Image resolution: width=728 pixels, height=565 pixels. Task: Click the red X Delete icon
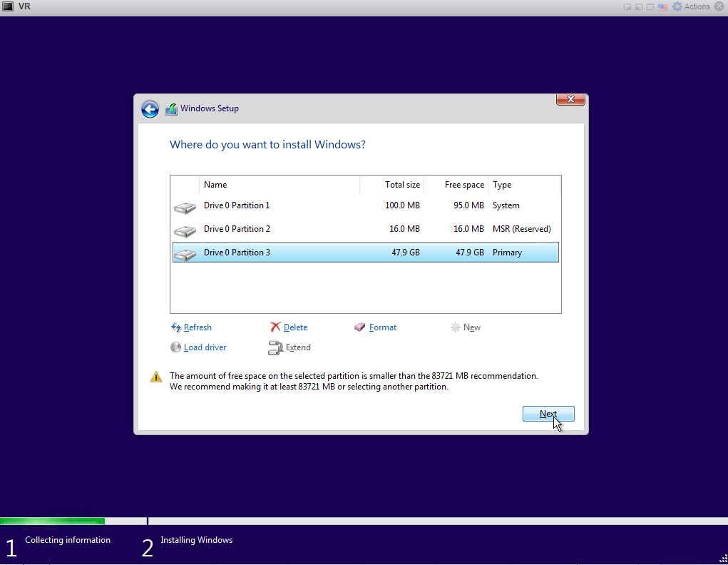pyautogui.click(x=275, y=327)
